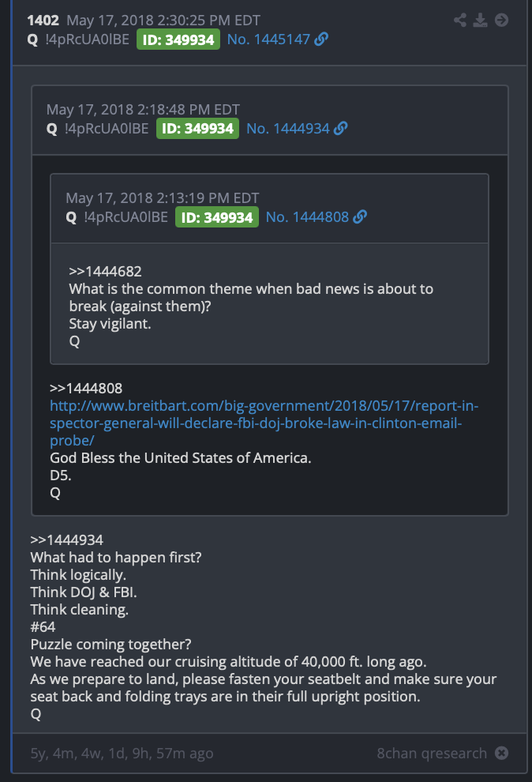
Task: Select the ID: 349934 badge in innermost quote
Action: 217,217
